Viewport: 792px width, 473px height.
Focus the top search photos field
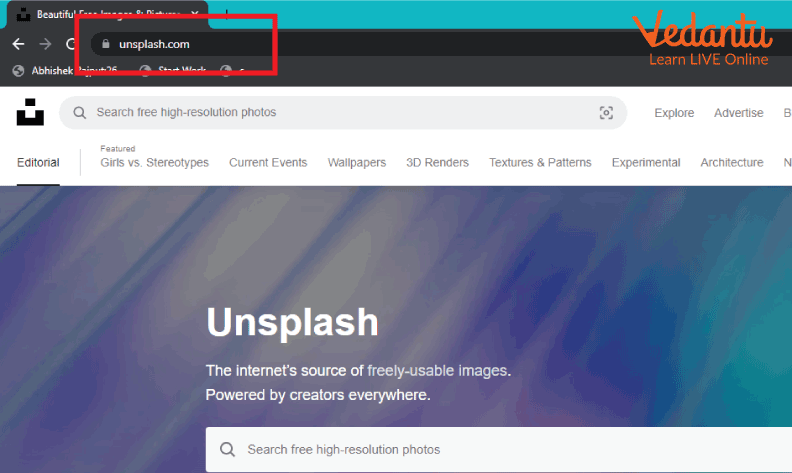pos(330,113)
